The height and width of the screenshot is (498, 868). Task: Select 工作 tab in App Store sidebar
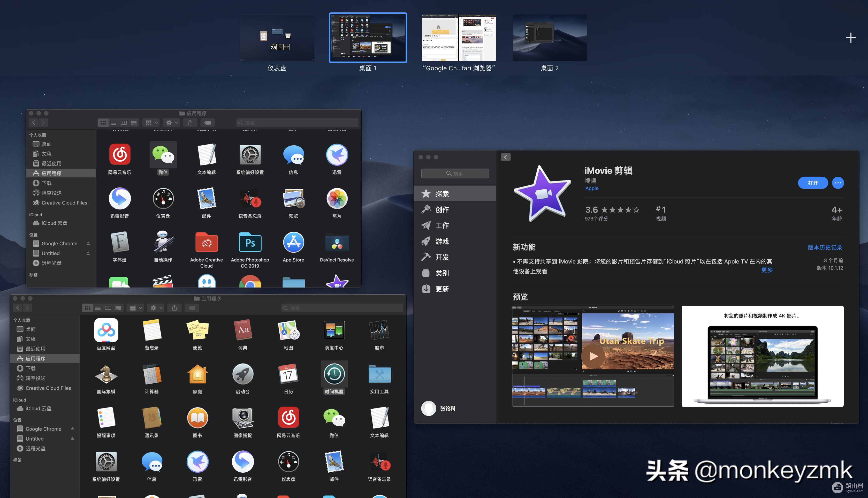click(455, 225)
